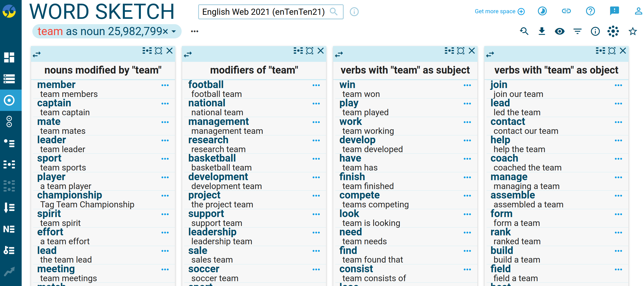Repeat the search using the magnifier-arrow icon
This screenshot has width=644, height=286.
point(524,31)
